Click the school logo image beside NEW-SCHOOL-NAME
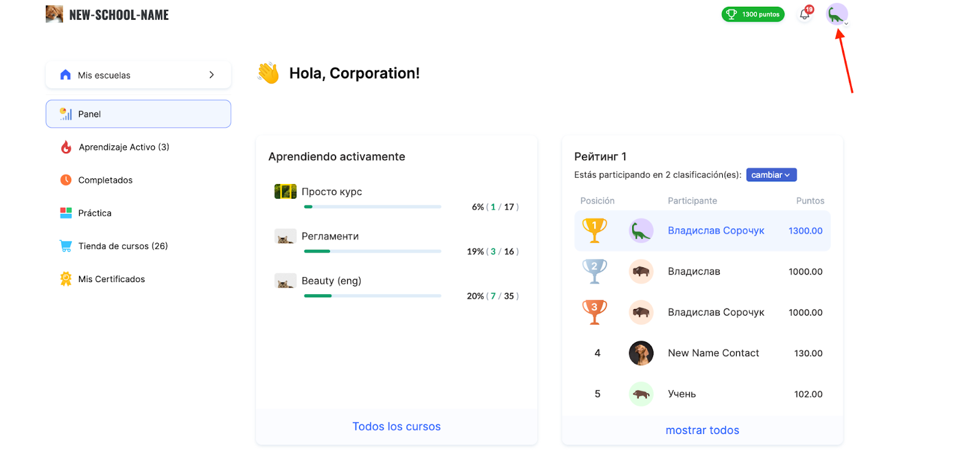The height and width of the screenshot is (458, 980). click(55, 14)
